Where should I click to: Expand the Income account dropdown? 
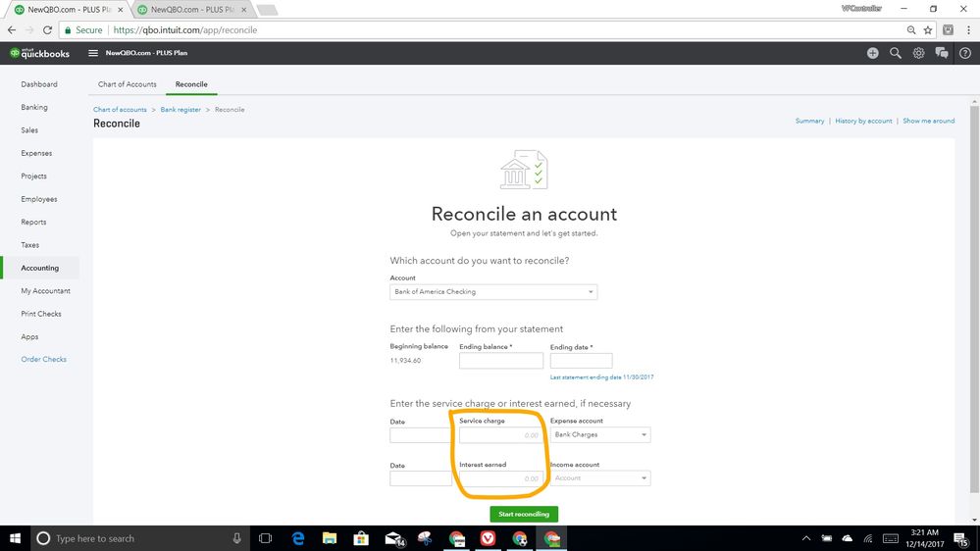point(600,477)
